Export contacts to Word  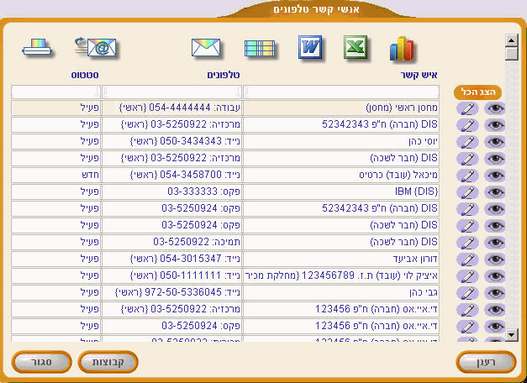[x=310, y=48]
